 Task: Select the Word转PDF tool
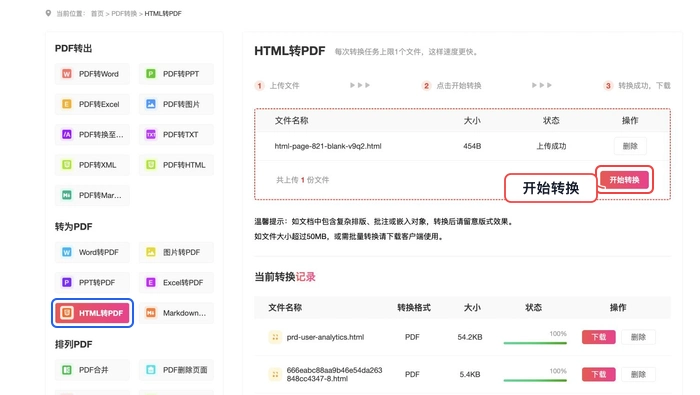click(x=92, y=252)
